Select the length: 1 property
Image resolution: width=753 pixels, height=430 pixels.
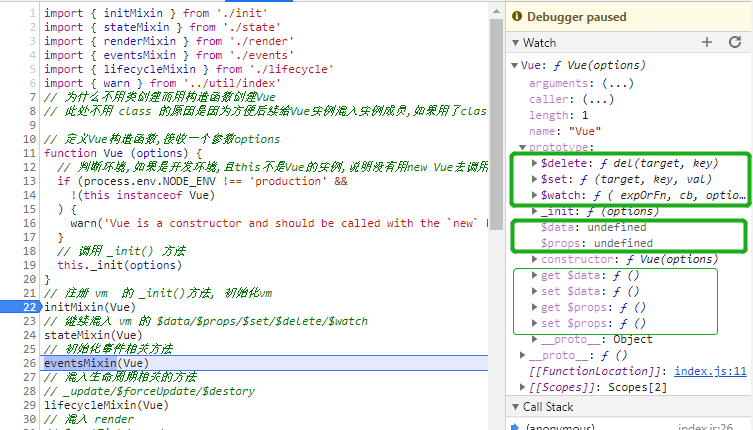point(558,115)
